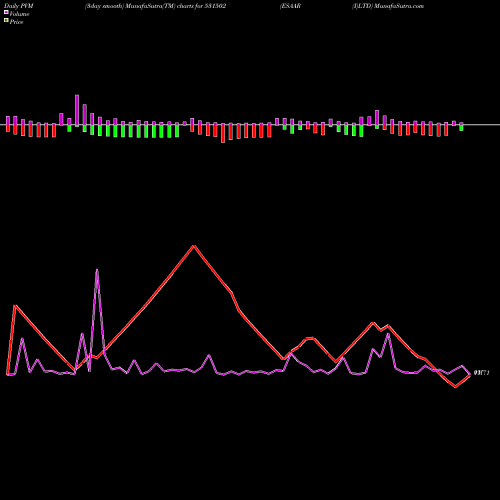500x500 pixels.
Task: Click the magenta Volume legend swatch
Action: 6,12
